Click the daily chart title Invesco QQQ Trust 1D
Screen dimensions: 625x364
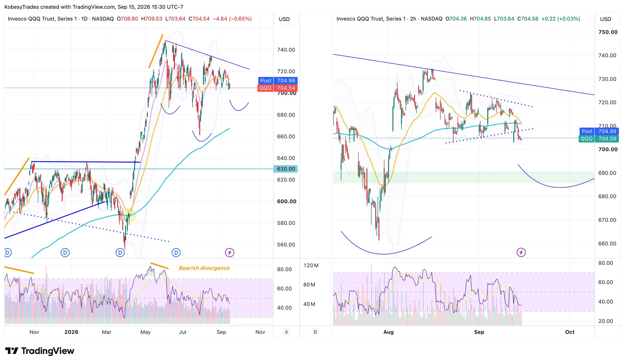[61, 19]
